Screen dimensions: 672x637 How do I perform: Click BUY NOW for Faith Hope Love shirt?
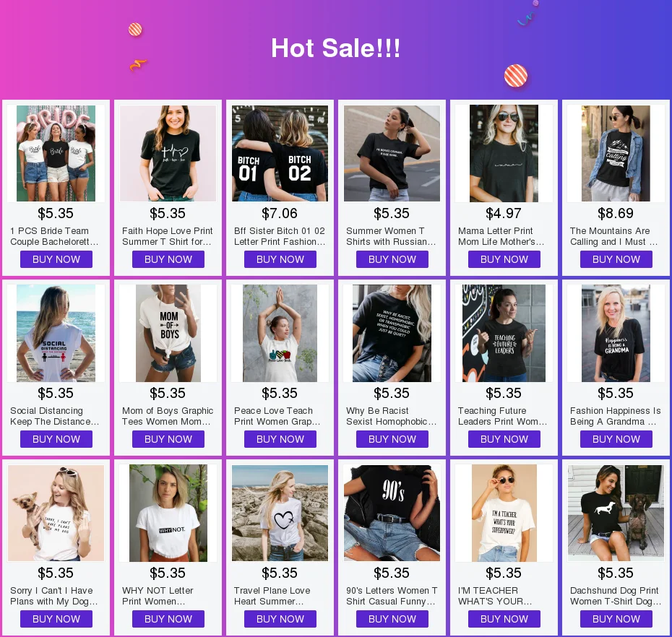[168, 259]
